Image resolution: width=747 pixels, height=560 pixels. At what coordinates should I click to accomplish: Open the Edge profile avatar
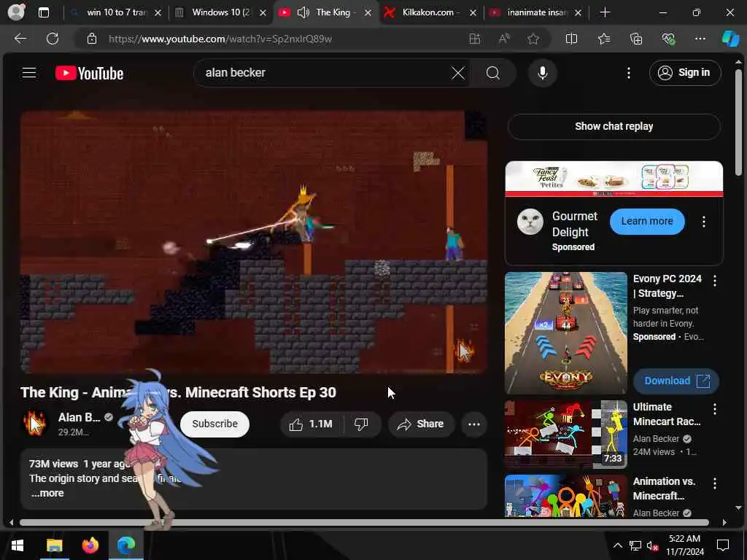[16, 12]
